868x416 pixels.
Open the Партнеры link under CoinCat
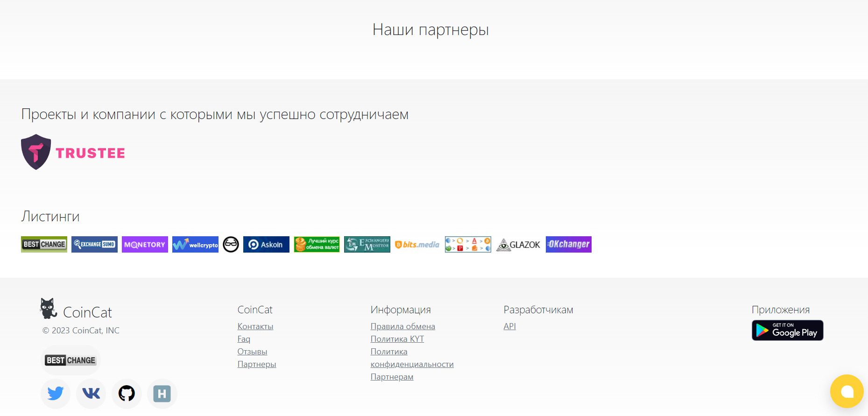257,364
